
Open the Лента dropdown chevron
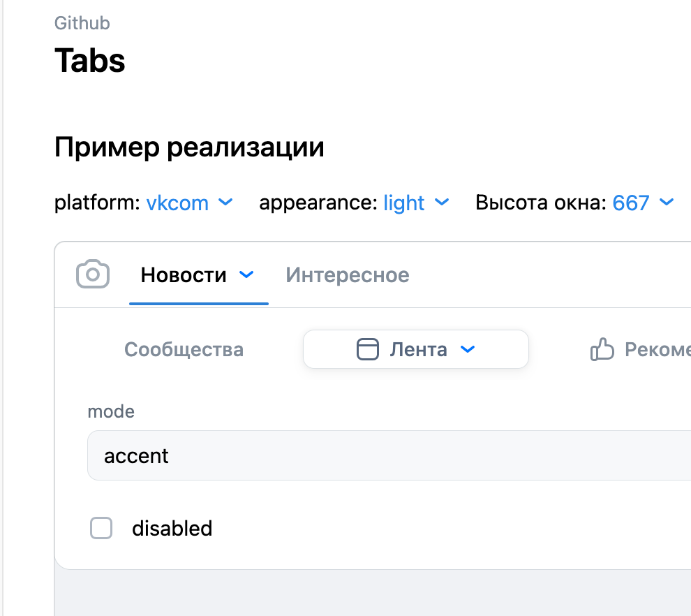point(468,349)
